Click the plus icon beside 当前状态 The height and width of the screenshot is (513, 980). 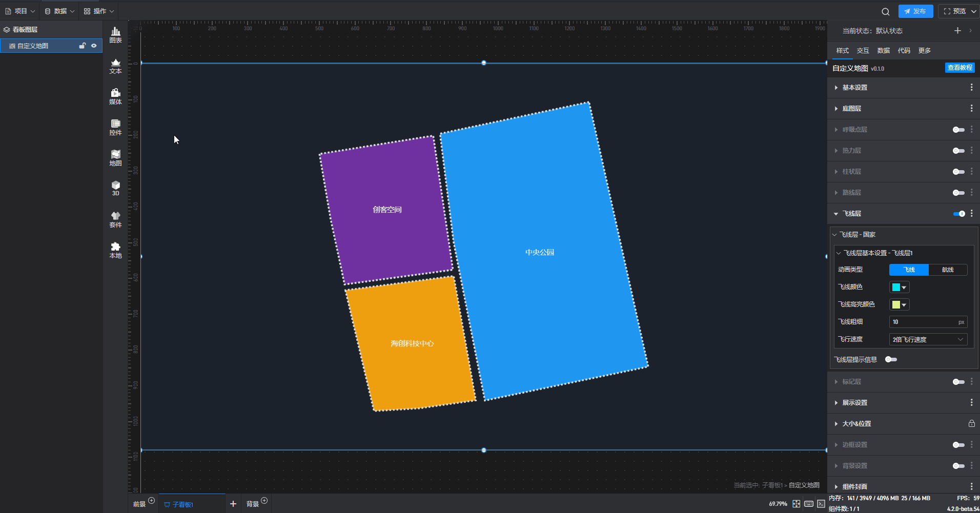click(x=957, y=31)
